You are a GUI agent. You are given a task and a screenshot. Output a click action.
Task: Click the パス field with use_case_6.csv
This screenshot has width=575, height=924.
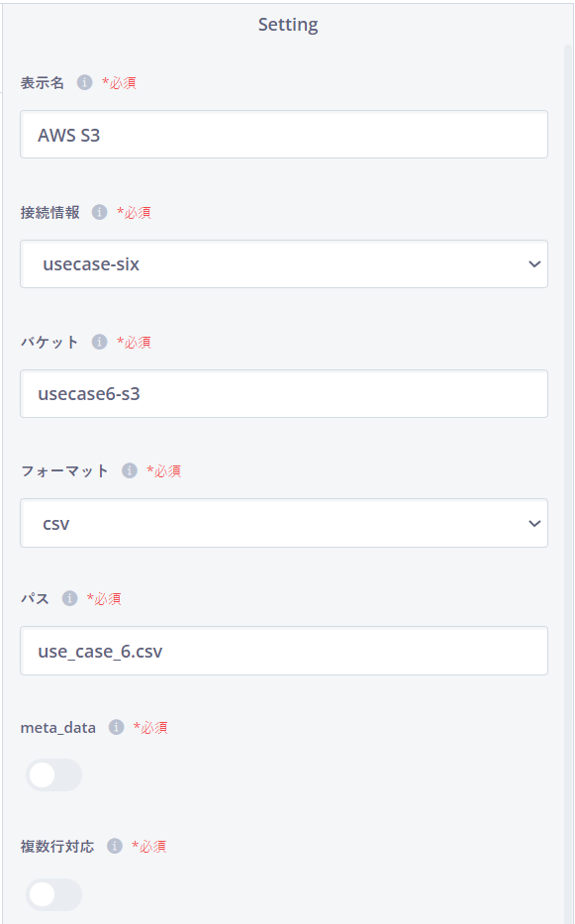[284, 651]
